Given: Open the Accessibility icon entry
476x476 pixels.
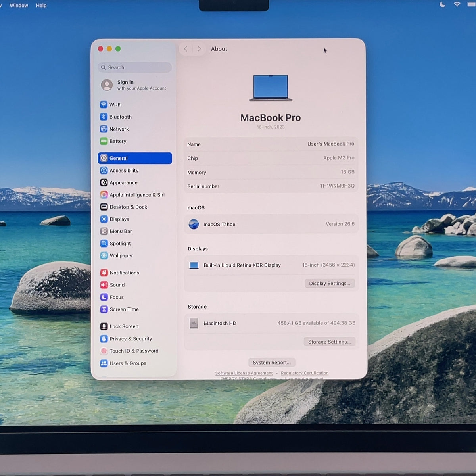Looking at the screenshot, I should [104, 171].
